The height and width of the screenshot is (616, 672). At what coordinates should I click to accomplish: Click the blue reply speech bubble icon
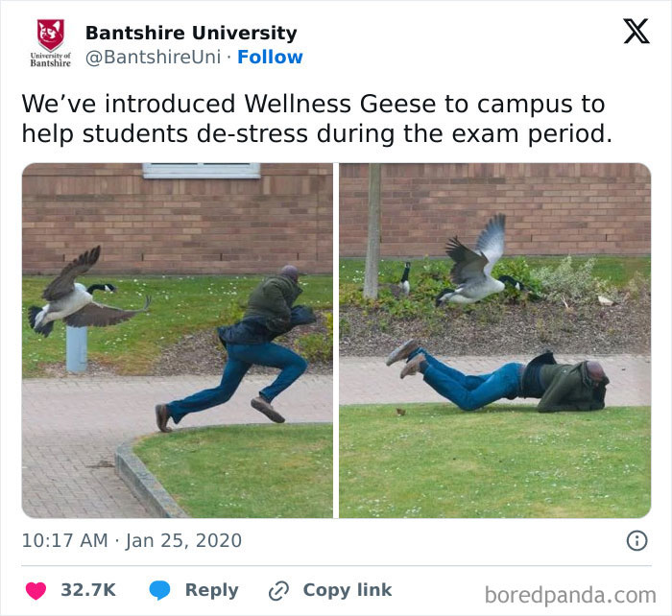[160, 591]
